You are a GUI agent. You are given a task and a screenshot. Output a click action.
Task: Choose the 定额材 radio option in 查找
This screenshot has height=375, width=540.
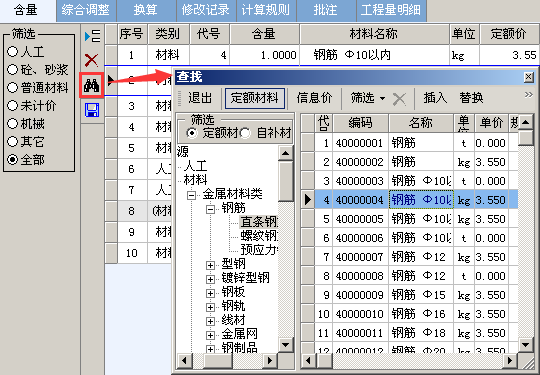click(x=191, y=133)
